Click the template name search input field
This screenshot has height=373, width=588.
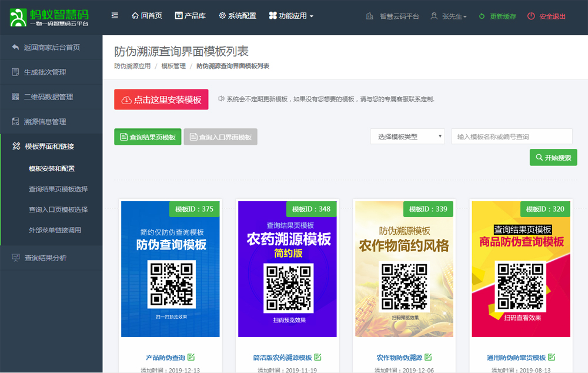click(512, 136)
